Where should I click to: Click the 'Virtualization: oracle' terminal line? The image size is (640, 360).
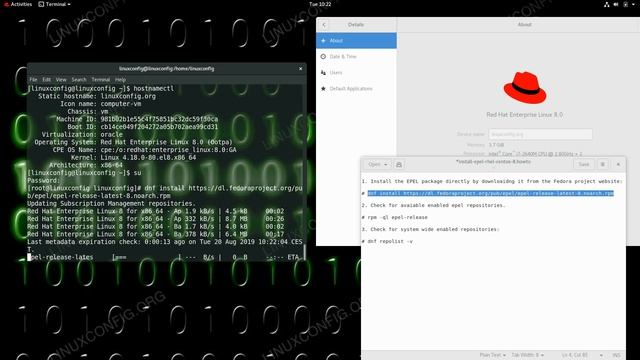click(82, 134)
